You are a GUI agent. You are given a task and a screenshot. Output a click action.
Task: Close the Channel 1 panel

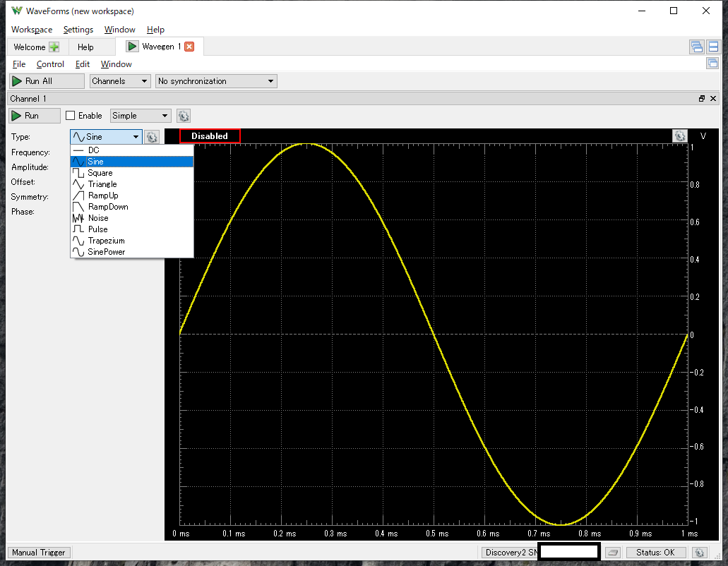pyautogui.click(x=713, y=98)
